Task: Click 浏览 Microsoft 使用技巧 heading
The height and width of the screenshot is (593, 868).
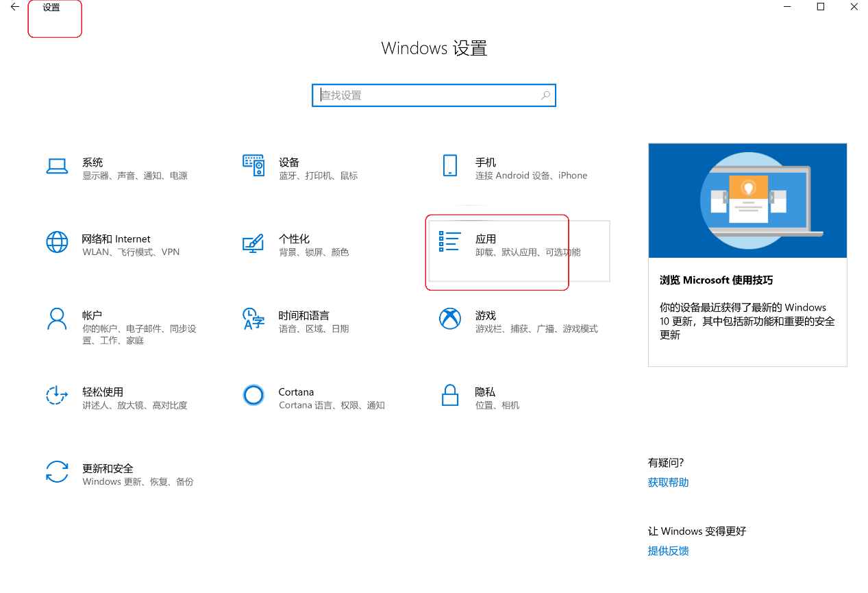Action: point(716,280)
